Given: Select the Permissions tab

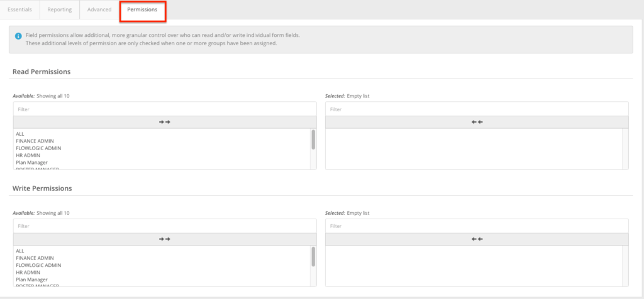Looking at the screenshot, I should (142, 10).
